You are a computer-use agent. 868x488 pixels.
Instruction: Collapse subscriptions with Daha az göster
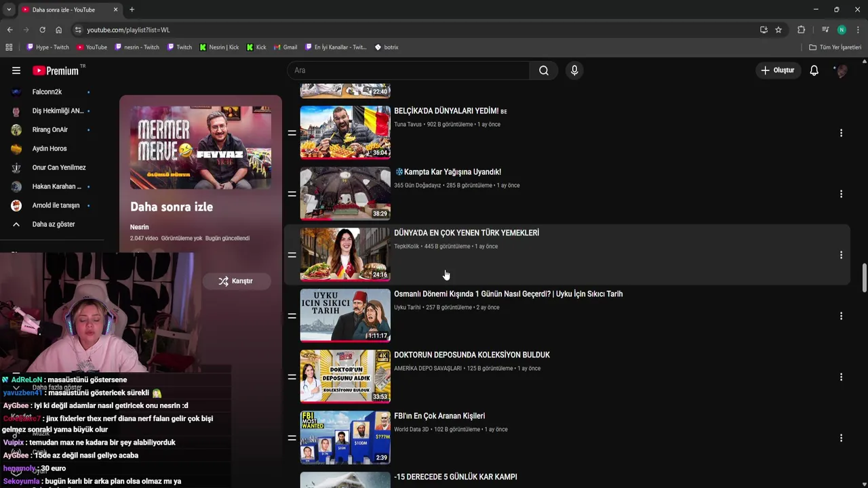(51, 224)
